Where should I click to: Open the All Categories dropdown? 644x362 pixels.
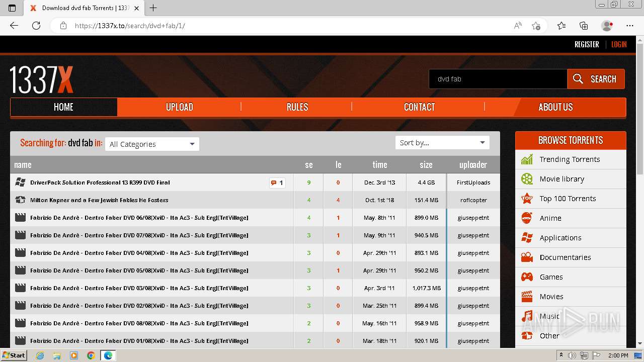point(152,144)
